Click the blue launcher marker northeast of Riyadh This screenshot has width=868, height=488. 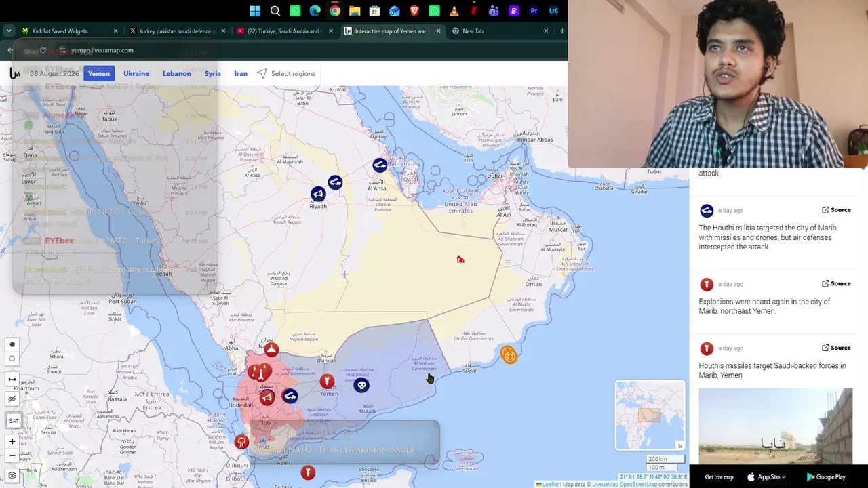coord(335,182)
